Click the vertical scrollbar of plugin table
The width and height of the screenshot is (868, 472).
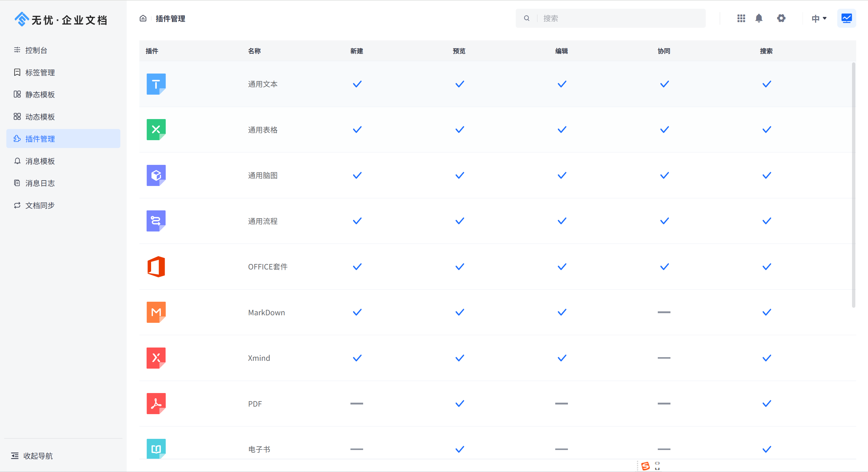coord(853,184)
